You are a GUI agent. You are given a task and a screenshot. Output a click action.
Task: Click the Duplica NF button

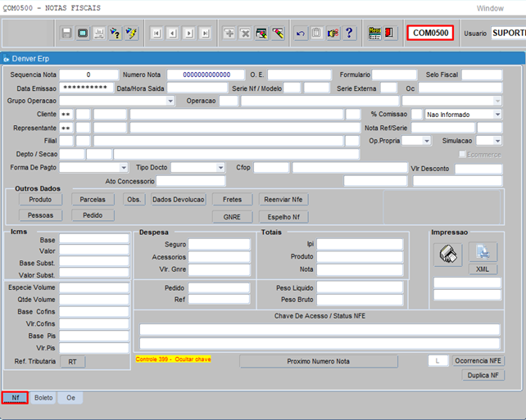[483, 375]
